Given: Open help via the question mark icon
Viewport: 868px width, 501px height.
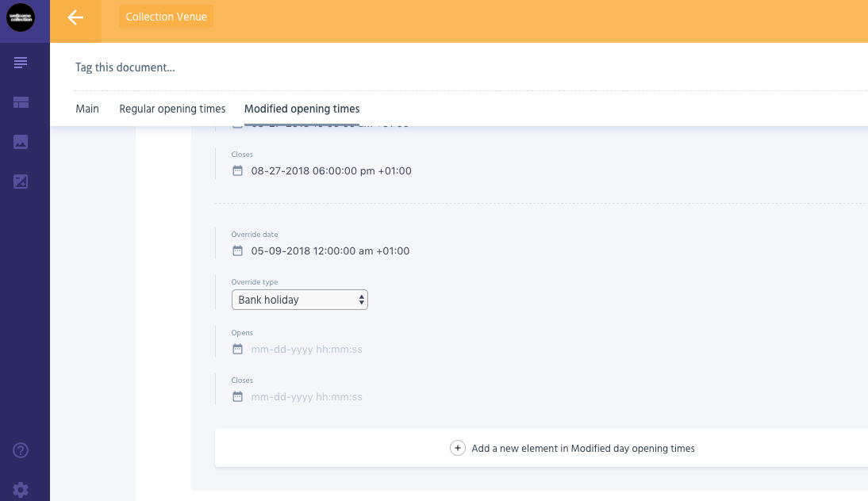Looking at the screenshot, I should tap(21, 450).
